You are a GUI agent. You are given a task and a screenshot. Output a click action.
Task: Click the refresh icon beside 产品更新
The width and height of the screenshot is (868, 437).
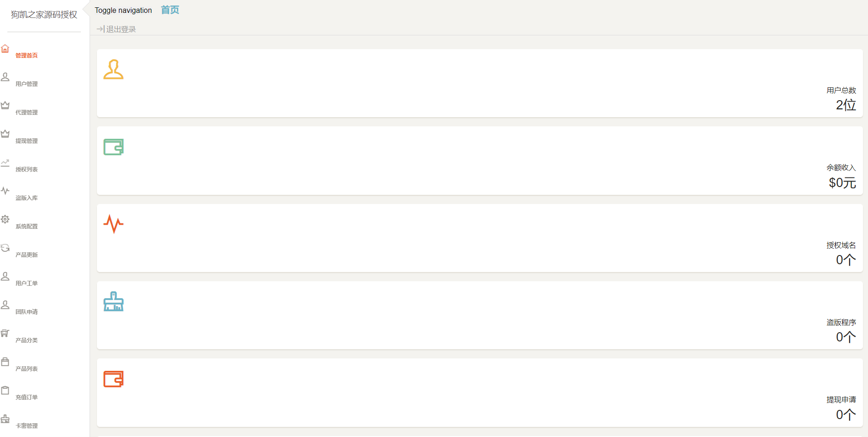coord(5,248)
